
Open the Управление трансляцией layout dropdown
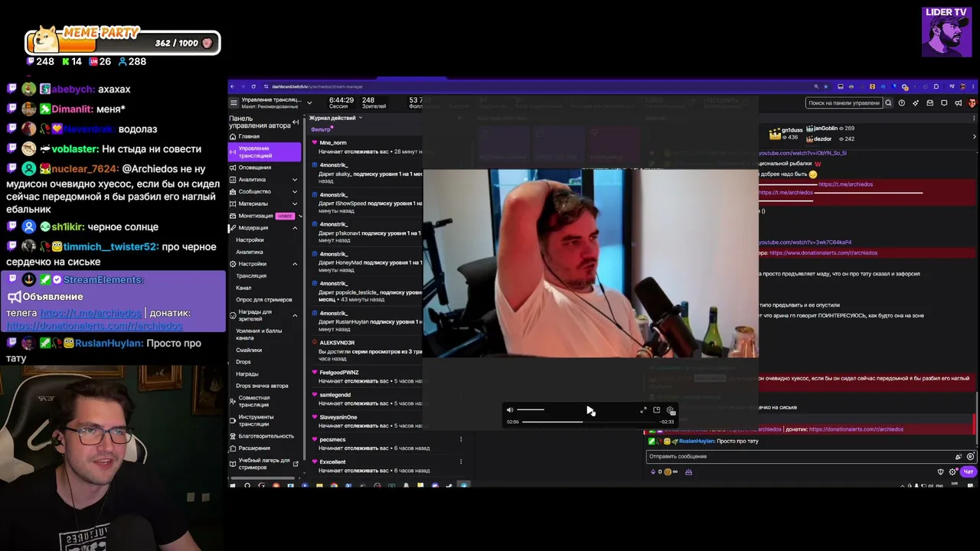[x=309, y=103]
